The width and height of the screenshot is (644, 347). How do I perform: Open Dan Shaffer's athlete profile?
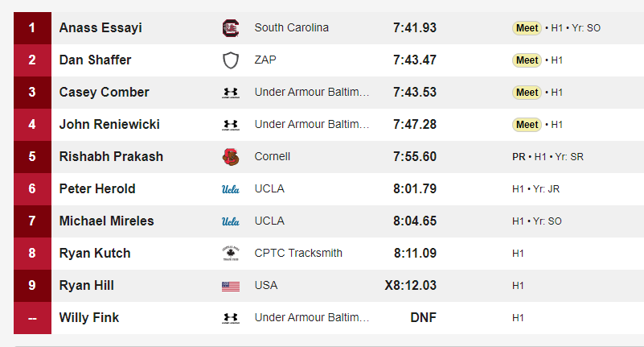pos(96,60)
